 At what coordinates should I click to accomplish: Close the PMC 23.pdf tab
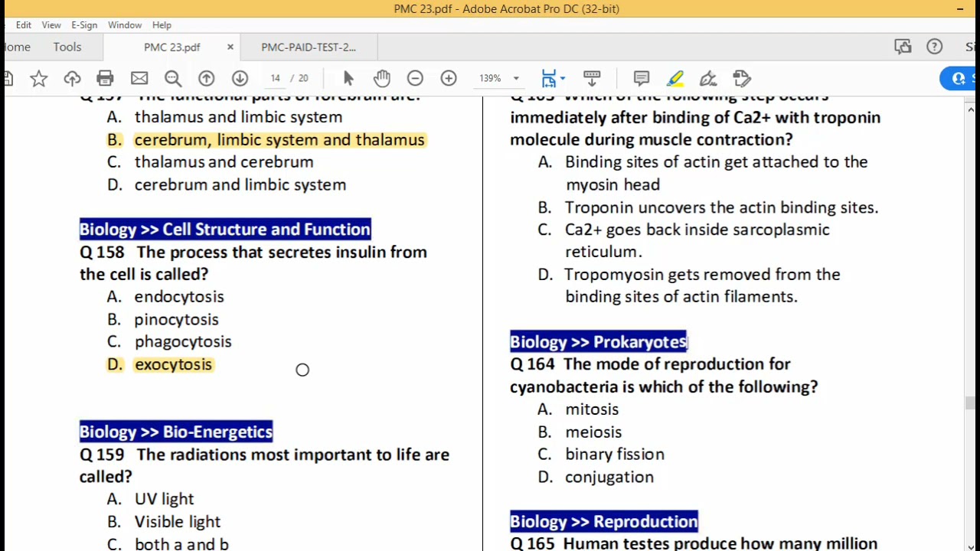[230, 47]
